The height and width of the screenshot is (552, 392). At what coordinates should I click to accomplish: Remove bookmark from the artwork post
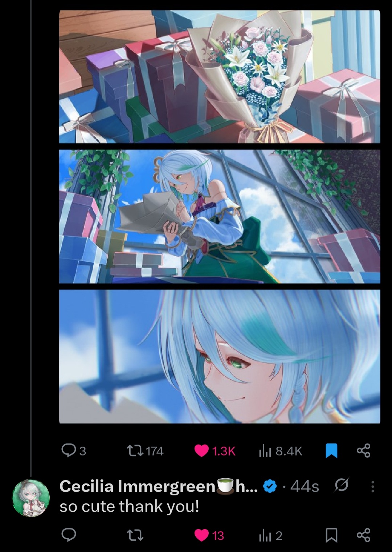[331, 451]
